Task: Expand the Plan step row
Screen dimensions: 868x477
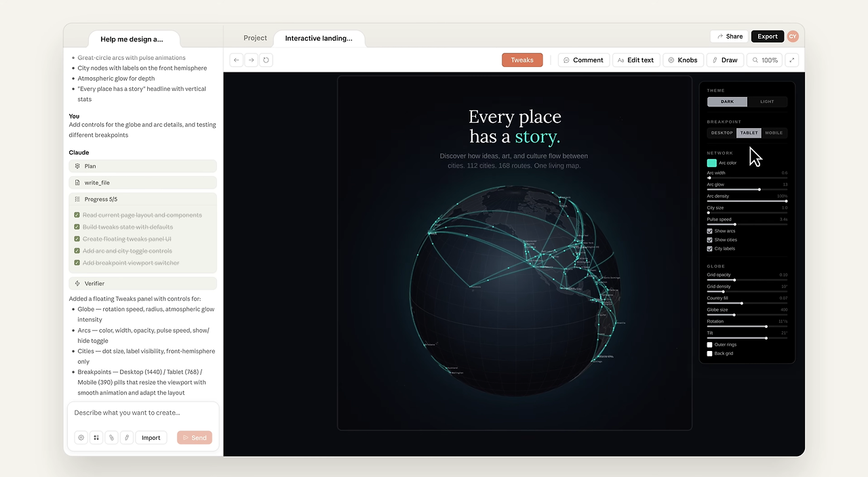Action: pos(143,166)
